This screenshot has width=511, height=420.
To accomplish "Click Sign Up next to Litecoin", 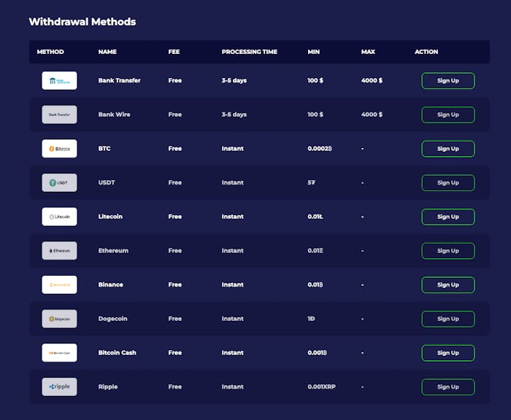I will 447,217.
